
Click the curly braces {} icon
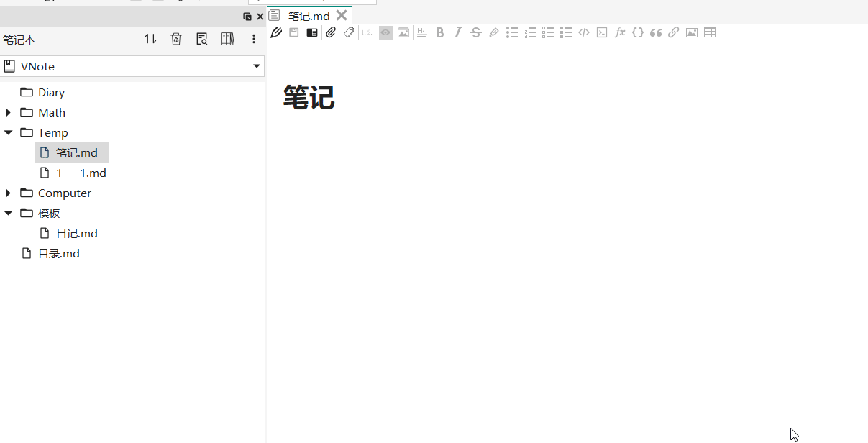tap(638, 32)
